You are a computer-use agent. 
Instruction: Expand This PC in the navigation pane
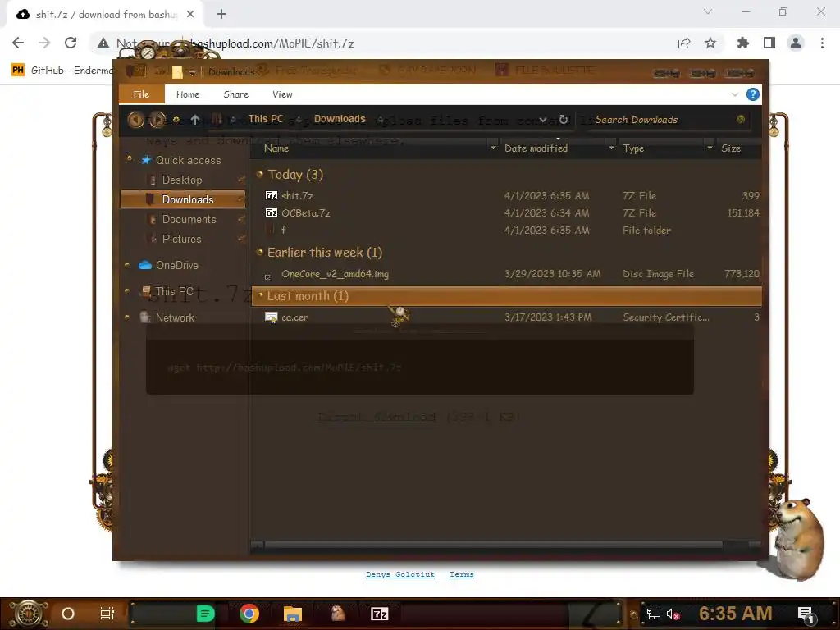[x=127, y=291]
